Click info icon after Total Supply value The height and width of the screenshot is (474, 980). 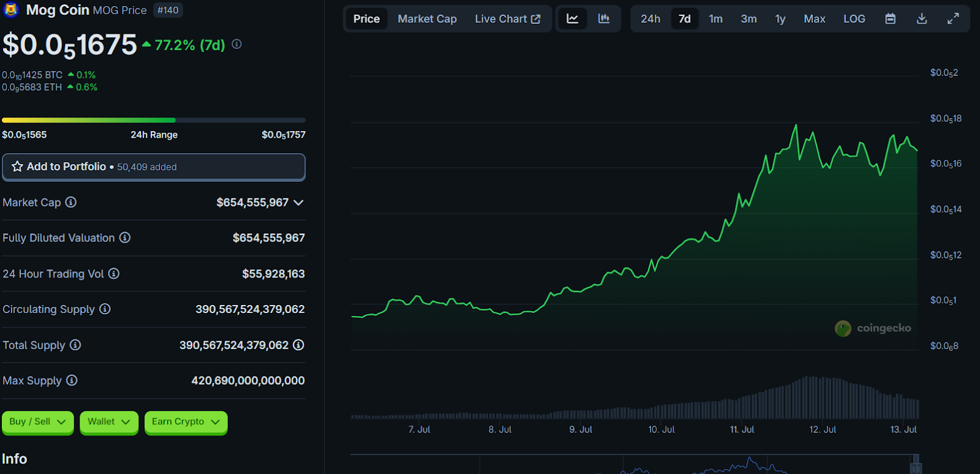298,345
